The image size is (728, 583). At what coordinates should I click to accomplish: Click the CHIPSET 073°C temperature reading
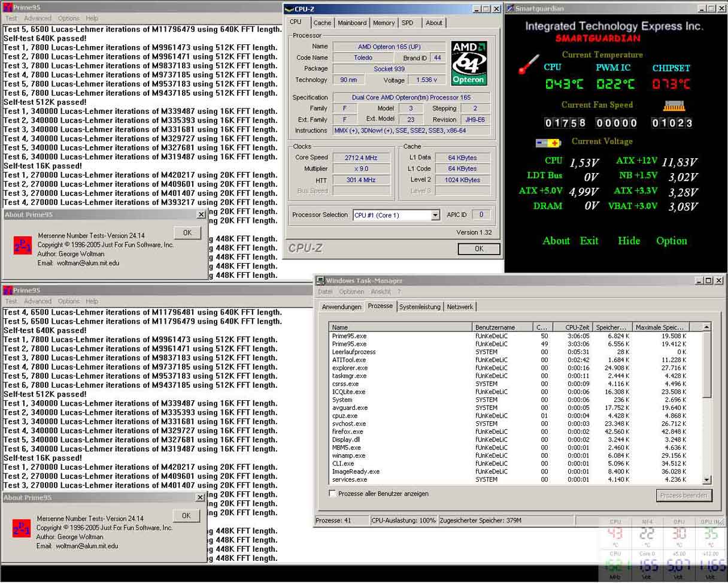coord(671,84)
